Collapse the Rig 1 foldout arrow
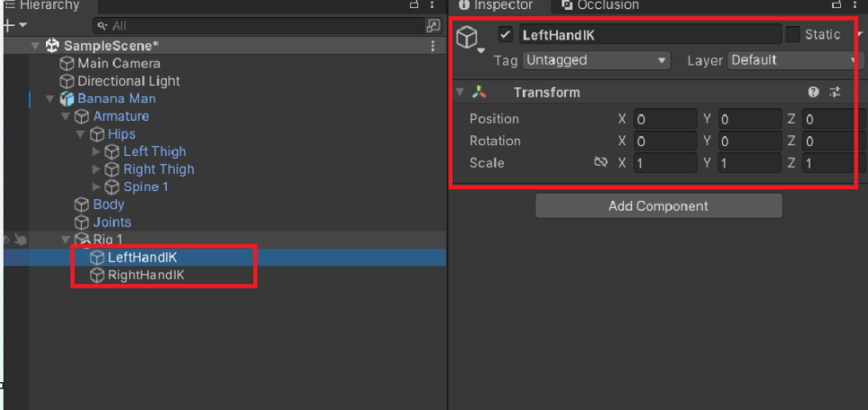The image size is (868, 410). 66,240
